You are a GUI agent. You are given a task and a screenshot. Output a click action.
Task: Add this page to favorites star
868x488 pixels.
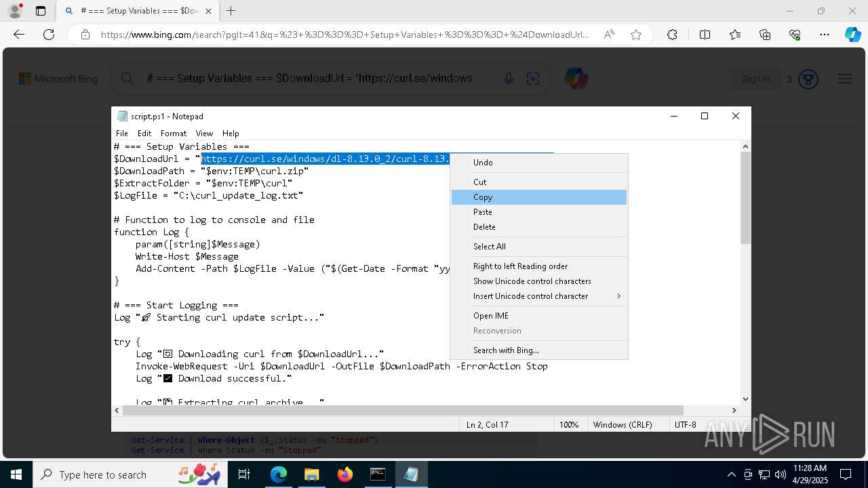636,35
